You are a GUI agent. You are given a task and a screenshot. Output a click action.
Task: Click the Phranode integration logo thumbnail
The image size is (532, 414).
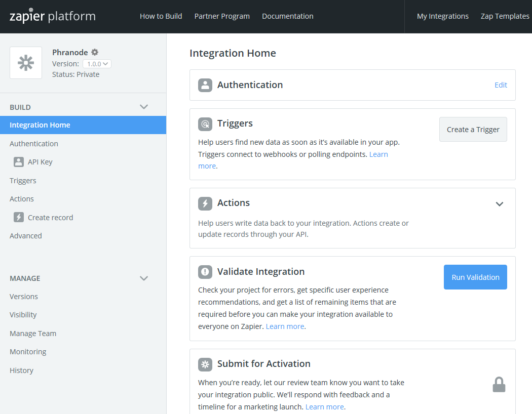pyautogui.click(x=26, y=63)
